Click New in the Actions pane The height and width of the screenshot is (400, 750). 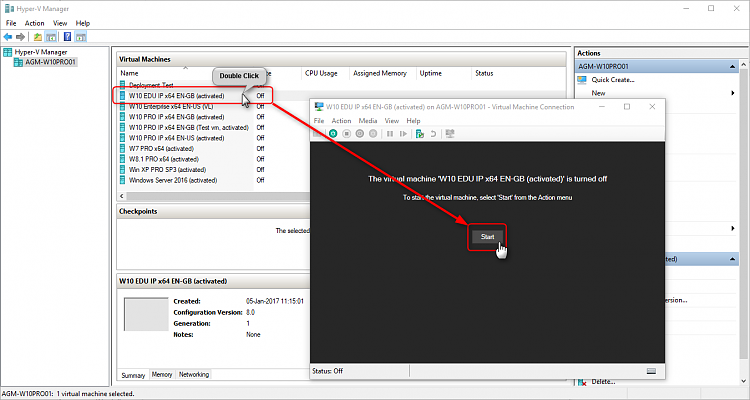[598, 93]
